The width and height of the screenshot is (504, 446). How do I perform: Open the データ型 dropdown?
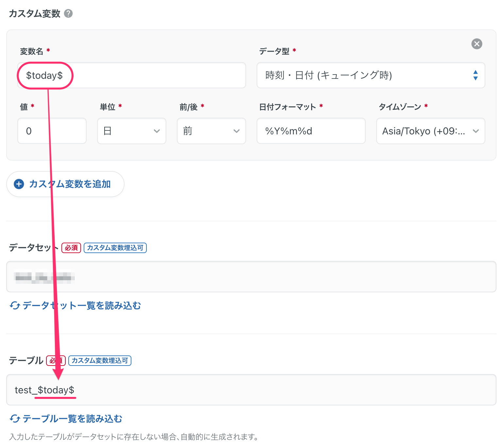point(371,75)
